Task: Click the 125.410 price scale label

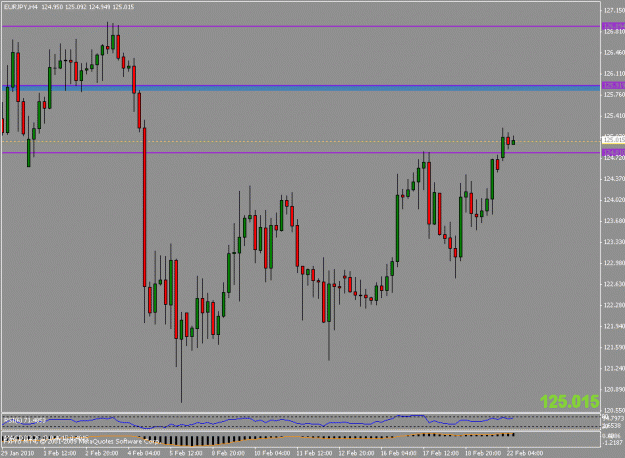Action: tap(614, 116)
